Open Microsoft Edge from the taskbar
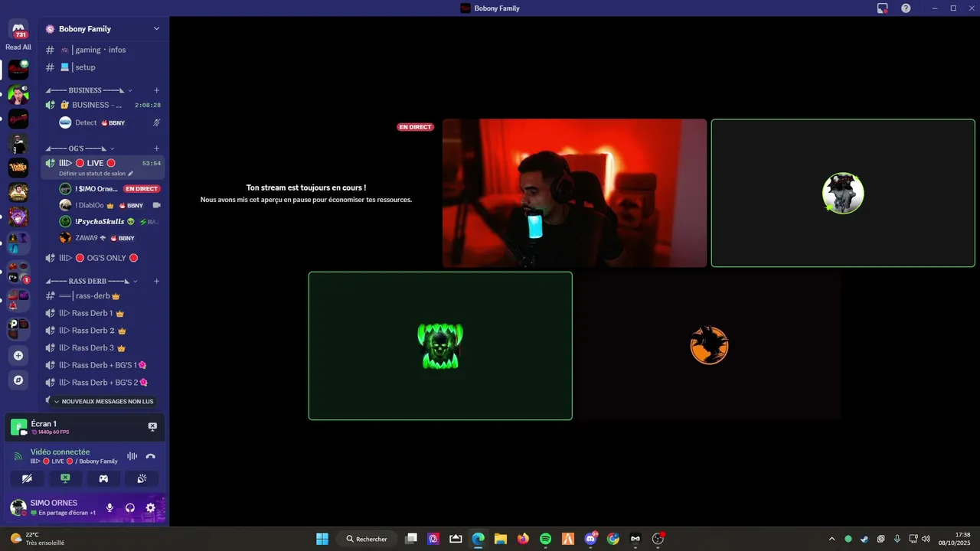Image resolution: width=980 pixels, height=551 pixels. click(x=479, y=539)
